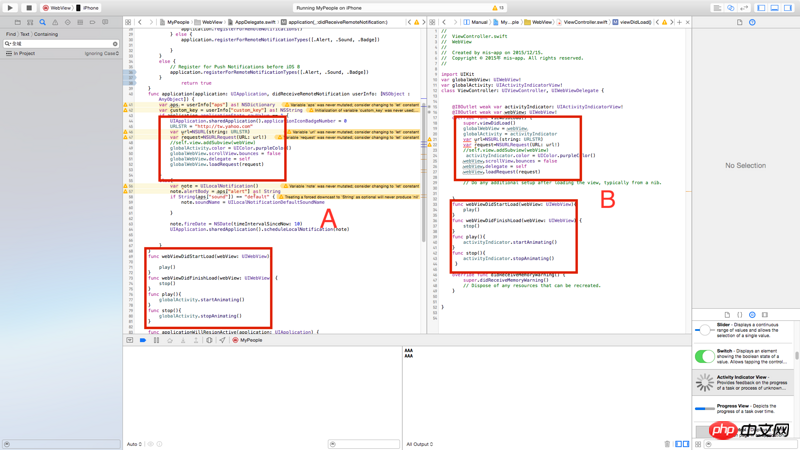Click the Run (play) button
The image size is (800, 450).
click(x=10, y=8)
